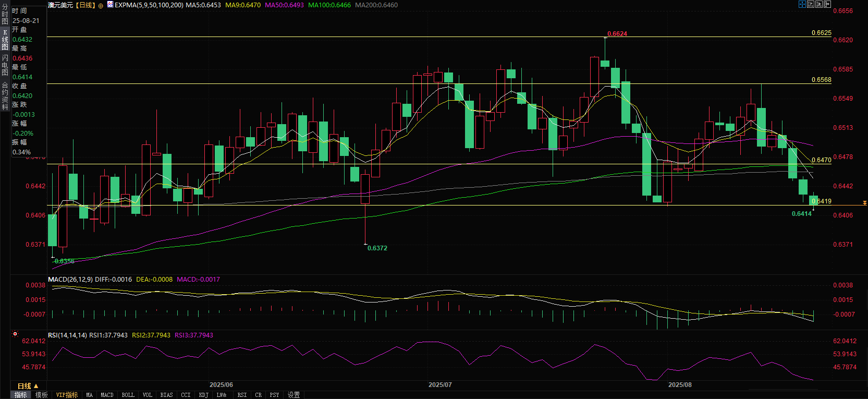Click the chart replay play icon
This screenshot has width=868, height=399.
(x=819, y=4)
